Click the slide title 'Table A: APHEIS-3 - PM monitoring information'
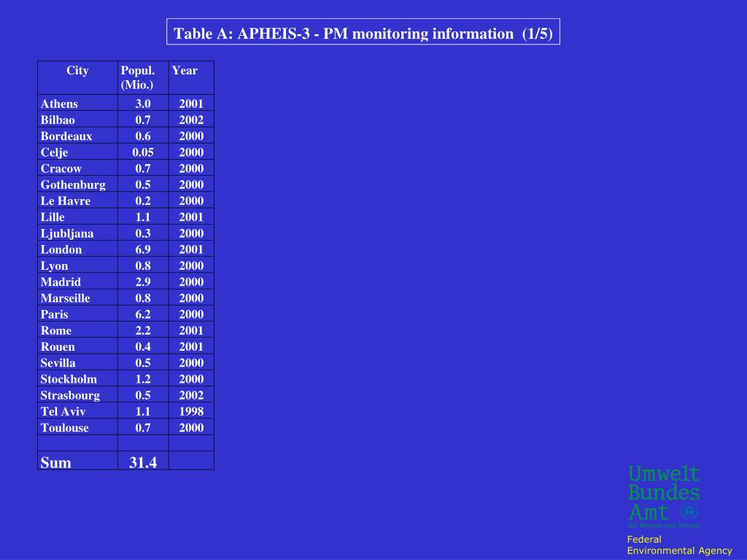 [363, 34]
